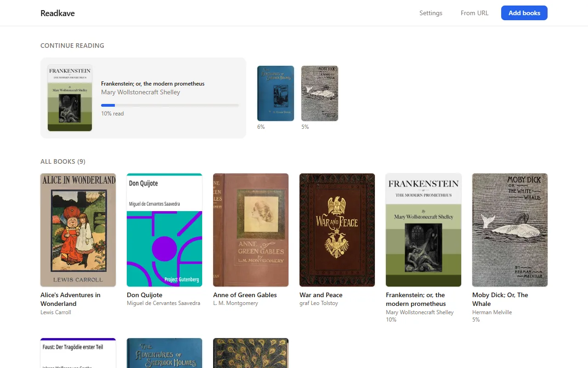Click author "Lewis Carroll"
The width and height of the screenshot is (588, 368).
click(56, 312)
